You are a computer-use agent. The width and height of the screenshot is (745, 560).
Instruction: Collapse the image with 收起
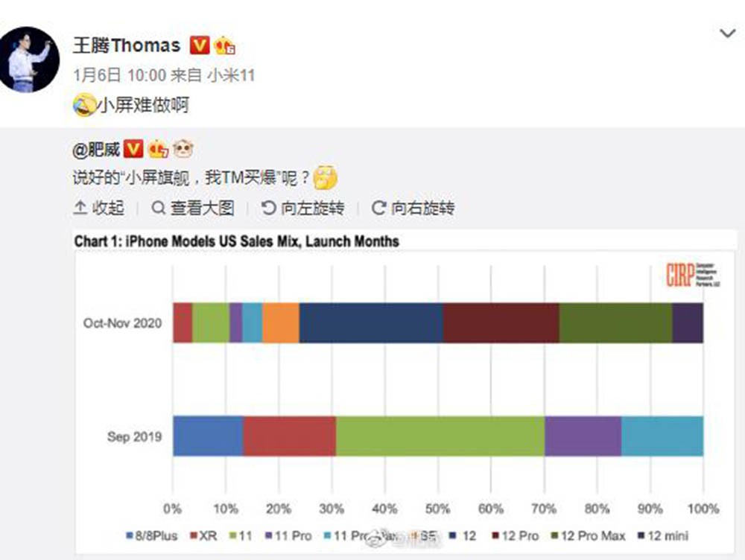99,208
